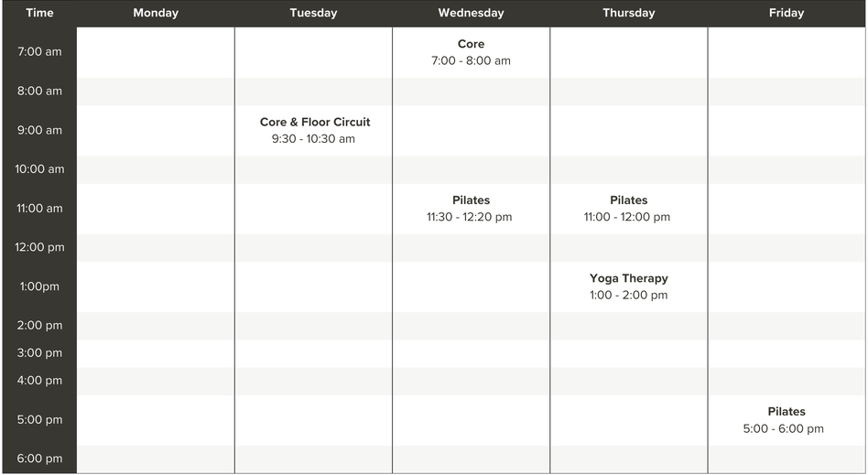The width and height of the screenshot is (868, 475).
Task: Select the 3:00 pm time row label
Action: tap(39, 353)
